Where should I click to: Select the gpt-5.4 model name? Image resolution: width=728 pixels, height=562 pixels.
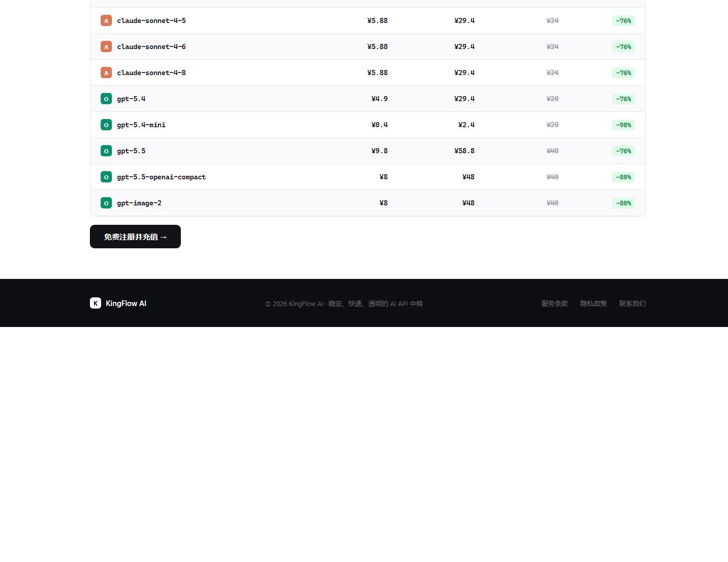(x=131, y=99)
